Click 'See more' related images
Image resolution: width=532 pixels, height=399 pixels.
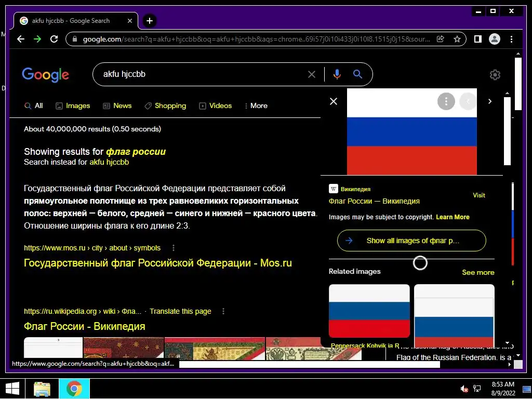coord(478,272)
